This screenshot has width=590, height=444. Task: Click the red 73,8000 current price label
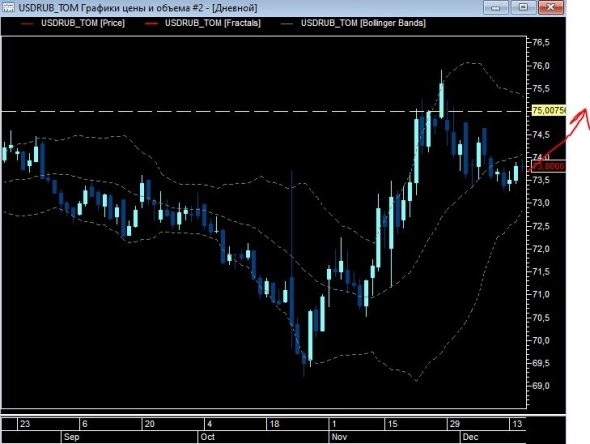549,166
